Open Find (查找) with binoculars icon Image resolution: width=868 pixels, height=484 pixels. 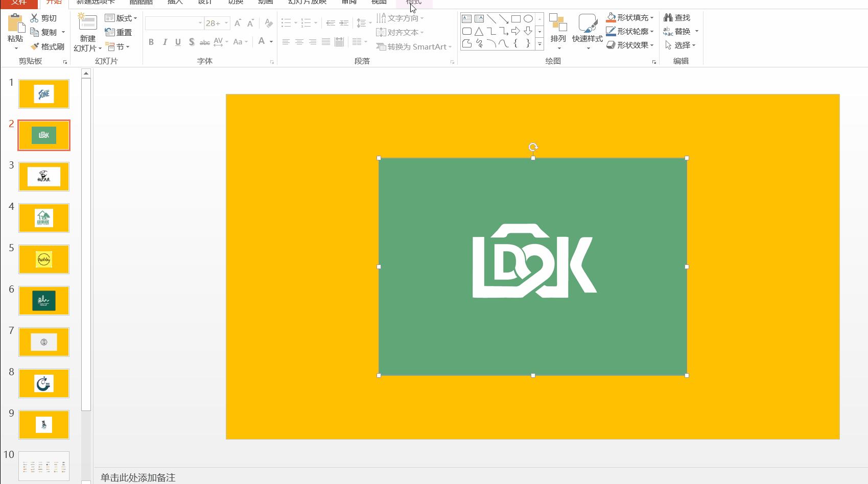677,18
